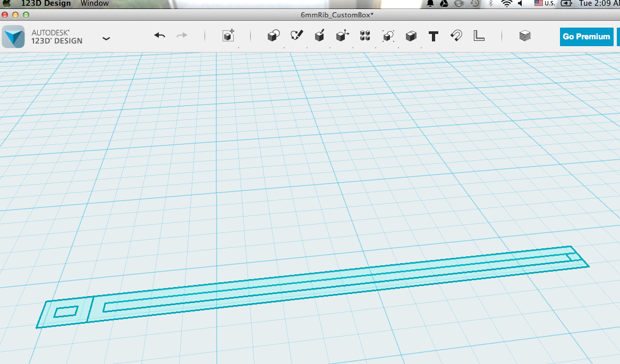Open the Window menu
Viewport: 620px width, 364px height.
point(95,3)
